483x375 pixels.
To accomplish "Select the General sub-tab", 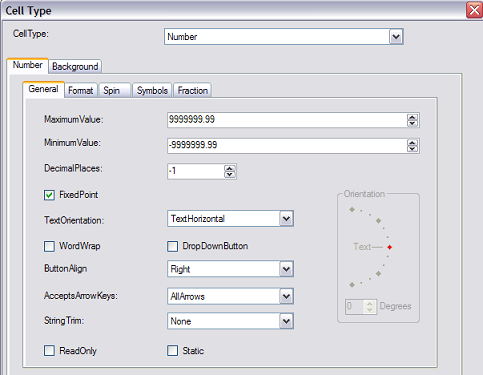I will [x=43, y=89].
